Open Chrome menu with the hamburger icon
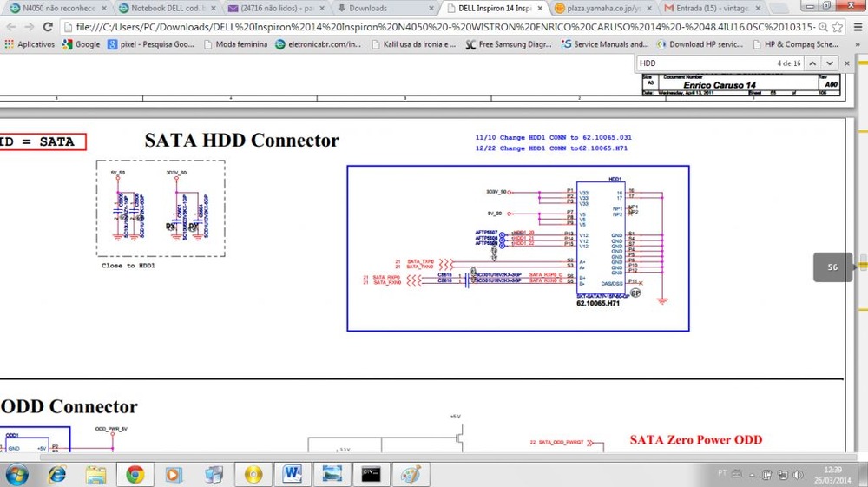Image resolution: width=868 pixels, height=487 pixels. click(x=857, y=26)
